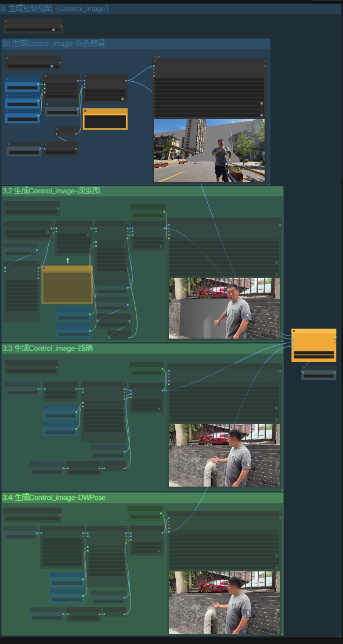The height and width of the screenshot is (644, 343).
Task: Select the upper blue node in the DWPose group
Action: (x=67, y=580)
